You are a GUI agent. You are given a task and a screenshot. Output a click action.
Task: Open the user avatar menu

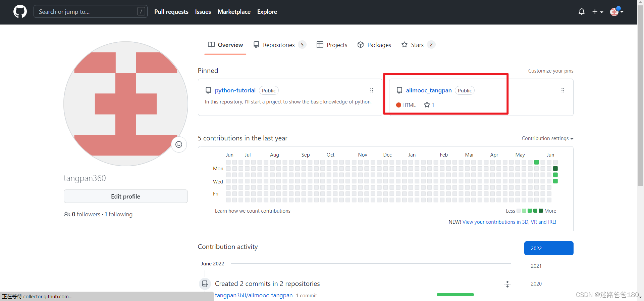click(x=616, y=12)
